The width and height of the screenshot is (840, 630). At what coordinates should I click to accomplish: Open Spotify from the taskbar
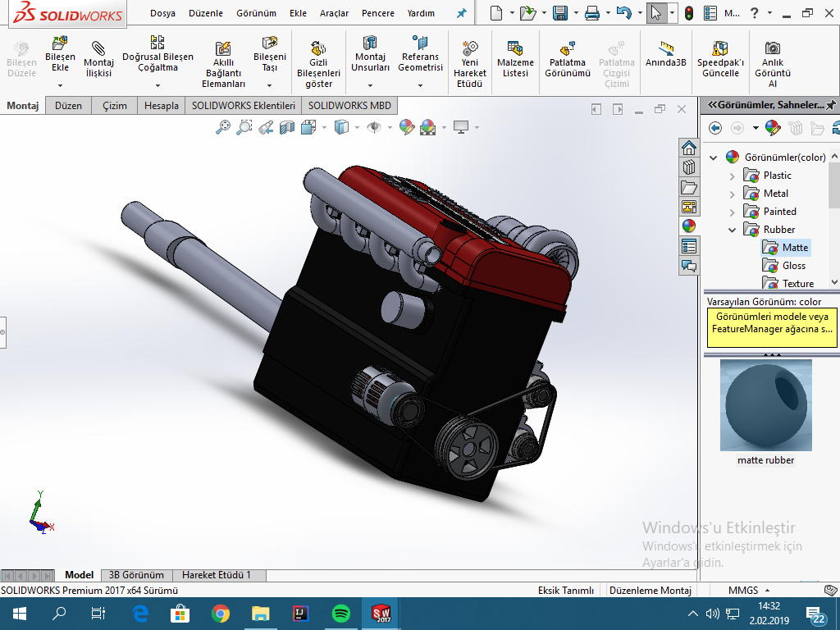pos(341,614)
